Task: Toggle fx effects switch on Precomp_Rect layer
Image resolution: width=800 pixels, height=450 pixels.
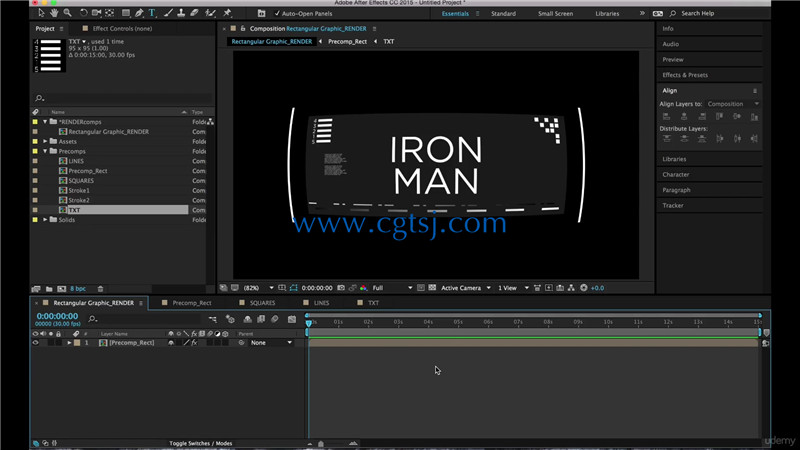Action: point(194,343)
